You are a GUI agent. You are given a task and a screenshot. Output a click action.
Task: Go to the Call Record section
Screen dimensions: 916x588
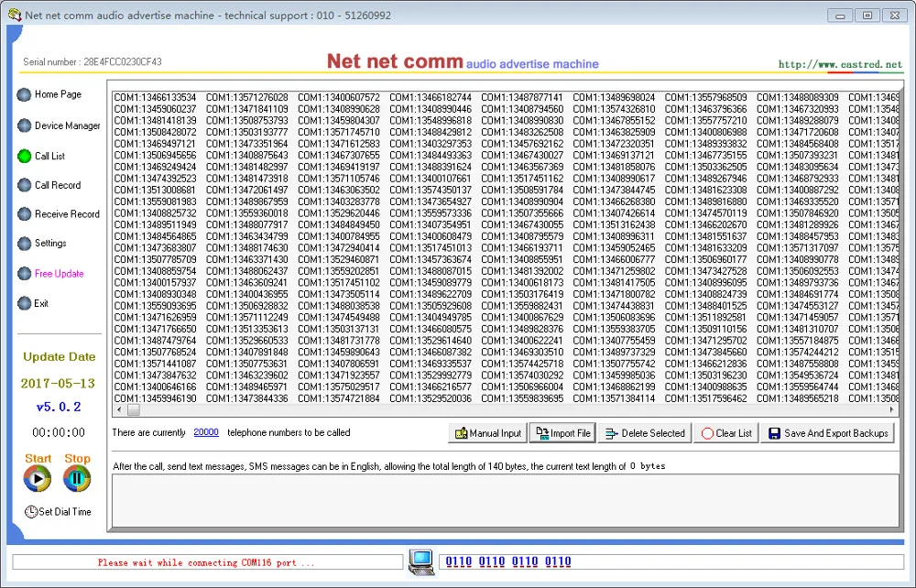tap(57, 185)
